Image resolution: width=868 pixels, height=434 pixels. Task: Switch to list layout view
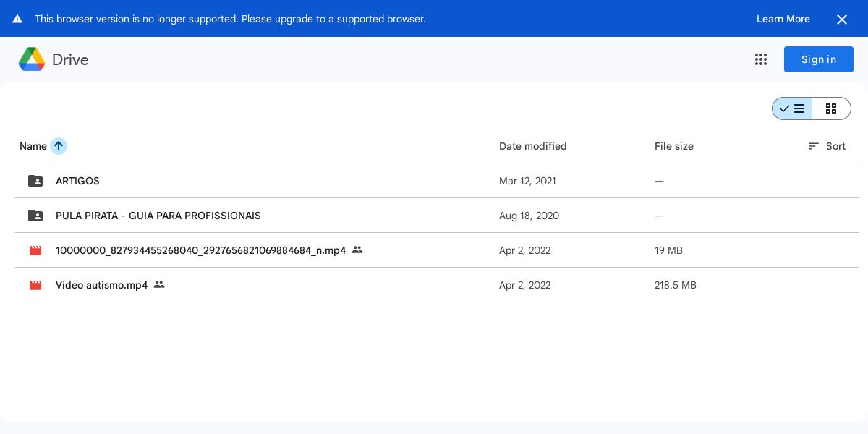pyautogui.click(x=792, y=109)
